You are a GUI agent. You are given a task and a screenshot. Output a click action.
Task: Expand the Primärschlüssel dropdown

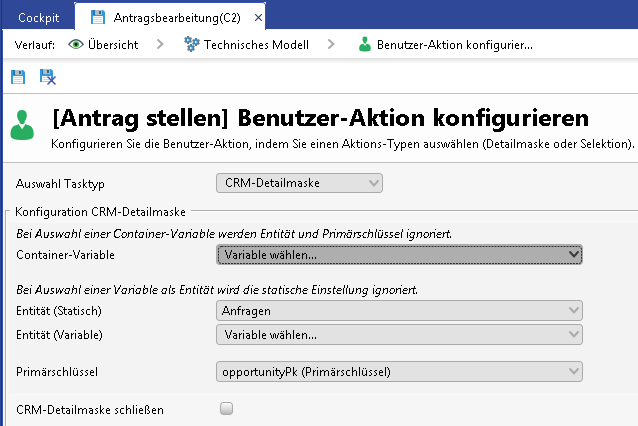click(x=399, y=372)
